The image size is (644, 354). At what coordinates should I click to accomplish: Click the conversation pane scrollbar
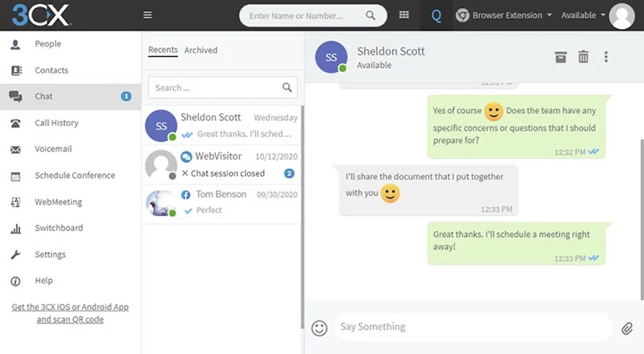641,220
